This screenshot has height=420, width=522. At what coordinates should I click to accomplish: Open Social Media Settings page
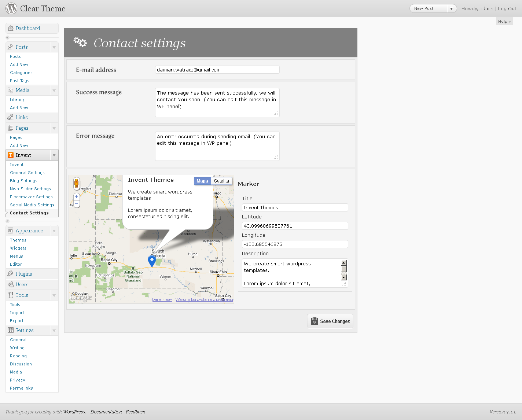click(32, 205)
